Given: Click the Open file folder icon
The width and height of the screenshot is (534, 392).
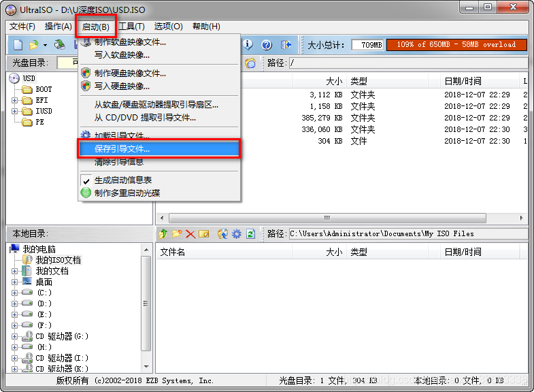Looking at the screenshot, I should 34,45.
